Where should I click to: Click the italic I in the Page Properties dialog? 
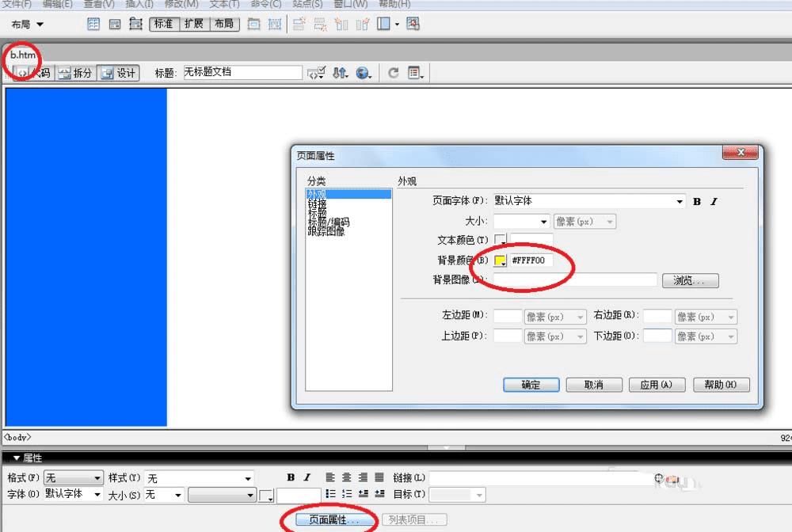click(714, 201)
